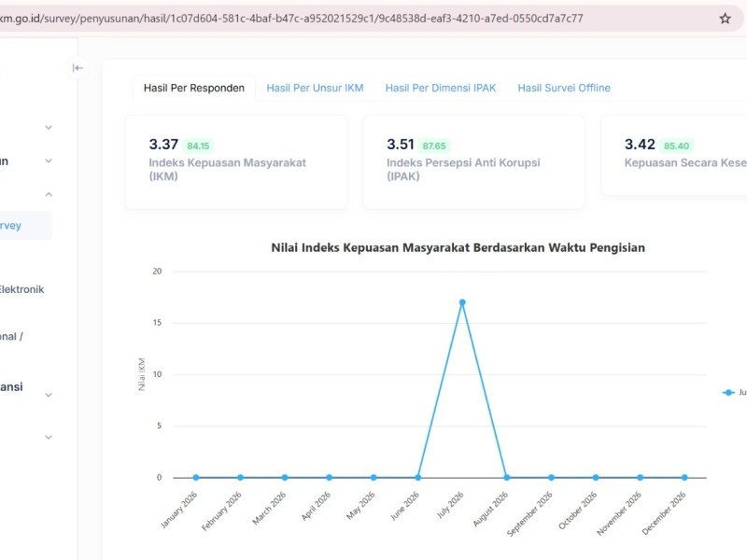The width and height of the screenshot is (747, 560).
Task: Collapse the sidebar with the arrow icon
Action: pyautogui.click(x=78, y=68)
